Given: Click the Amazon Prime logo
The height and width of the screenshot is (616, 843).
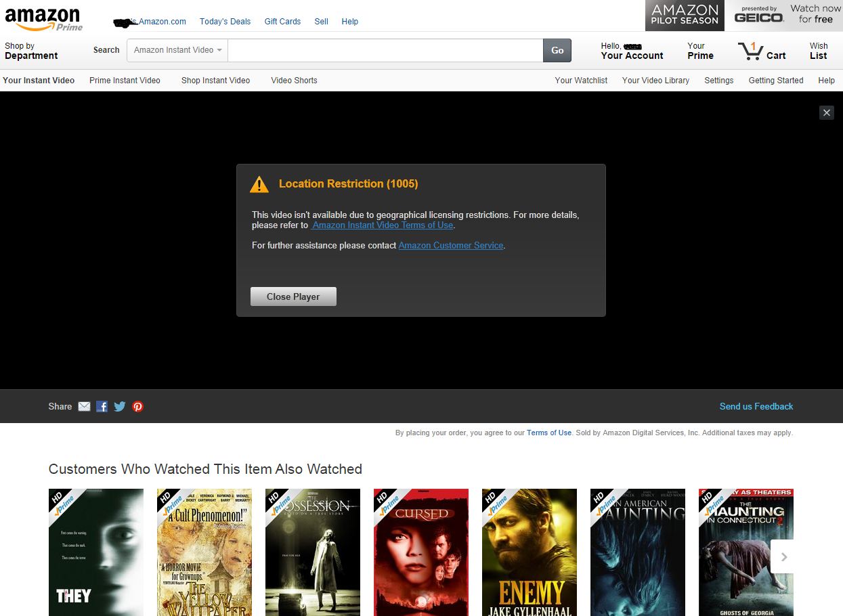Looking at the screenshot, I should [x=43, y=19].
